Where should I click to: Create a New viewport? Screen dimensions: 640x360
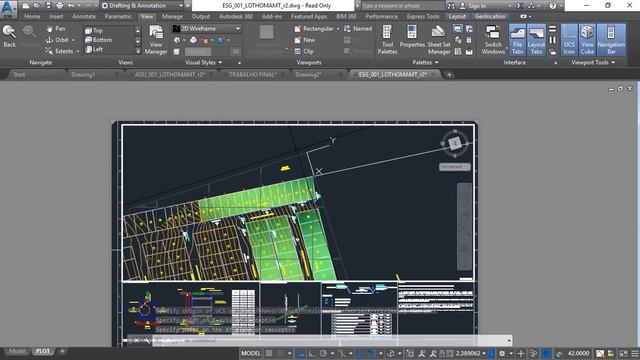click(x=305, y=40)
